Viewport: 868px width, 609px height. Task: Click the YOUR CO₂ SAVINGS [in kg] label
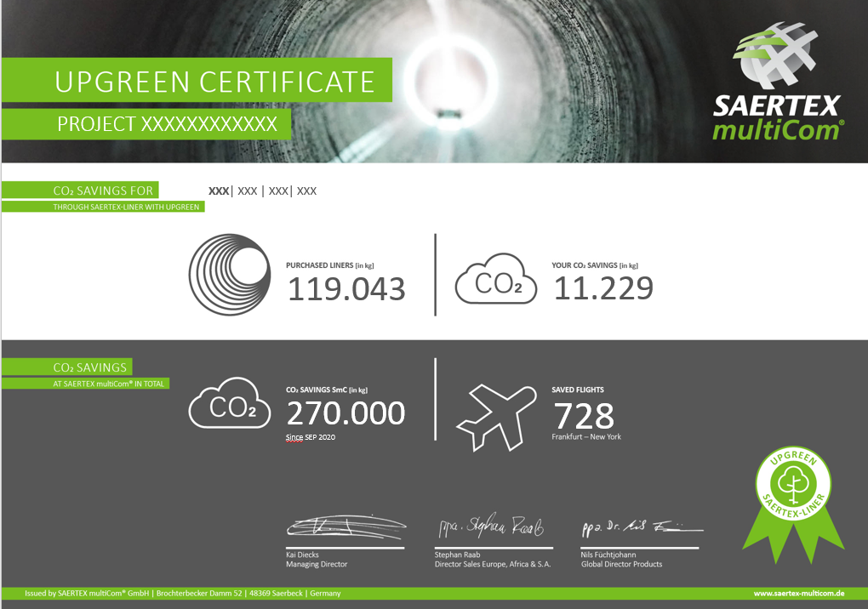coord(595,265)
